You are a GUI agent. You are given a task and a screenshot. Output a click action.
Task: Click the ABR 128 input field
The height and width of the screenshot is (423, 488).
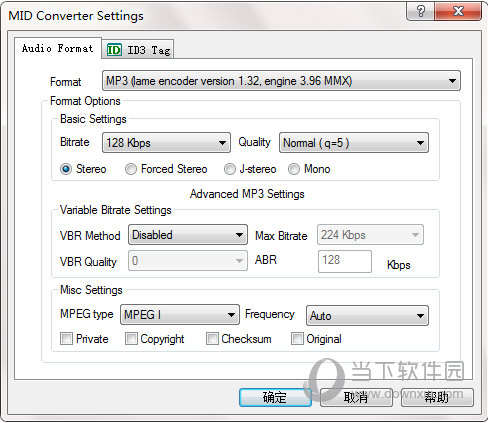click(x=345, y=261)
